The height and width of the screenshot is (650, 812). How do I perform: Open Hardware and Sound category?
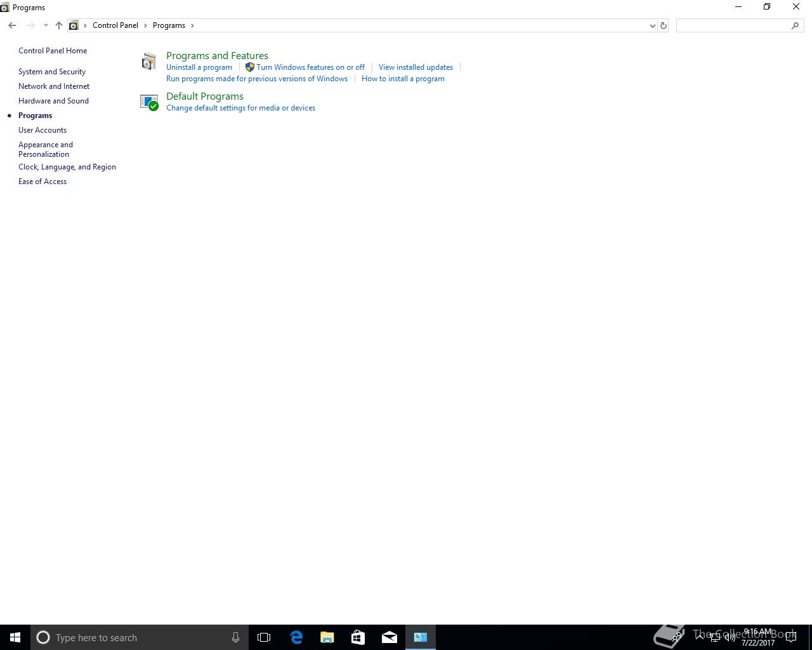[x=53, y=101]
